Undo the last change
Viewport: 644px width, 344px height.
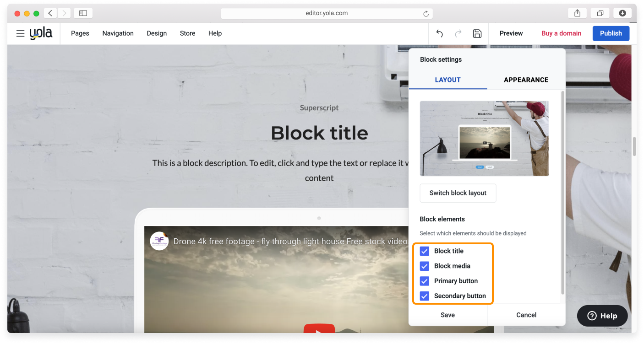439,33
